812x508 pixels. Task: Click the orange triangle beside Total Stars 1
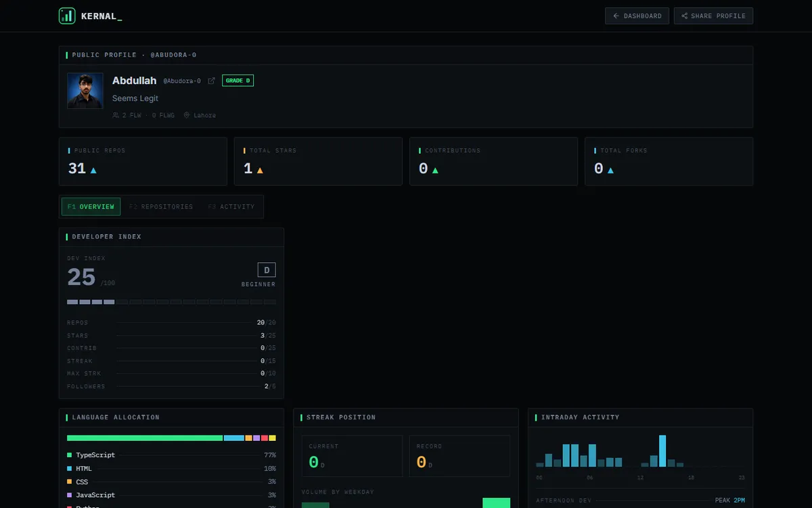click(x=260, y=170)
